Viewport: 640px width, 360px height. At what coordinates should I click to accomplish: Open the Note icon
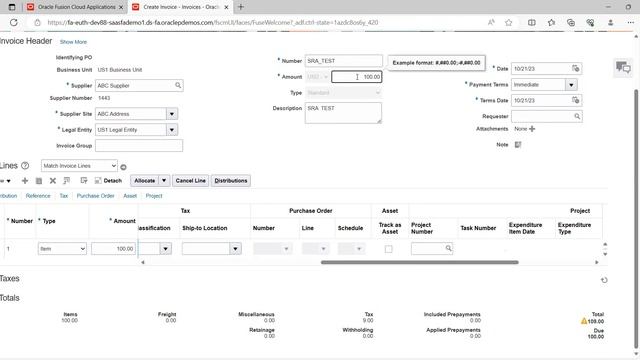(518, 144)
